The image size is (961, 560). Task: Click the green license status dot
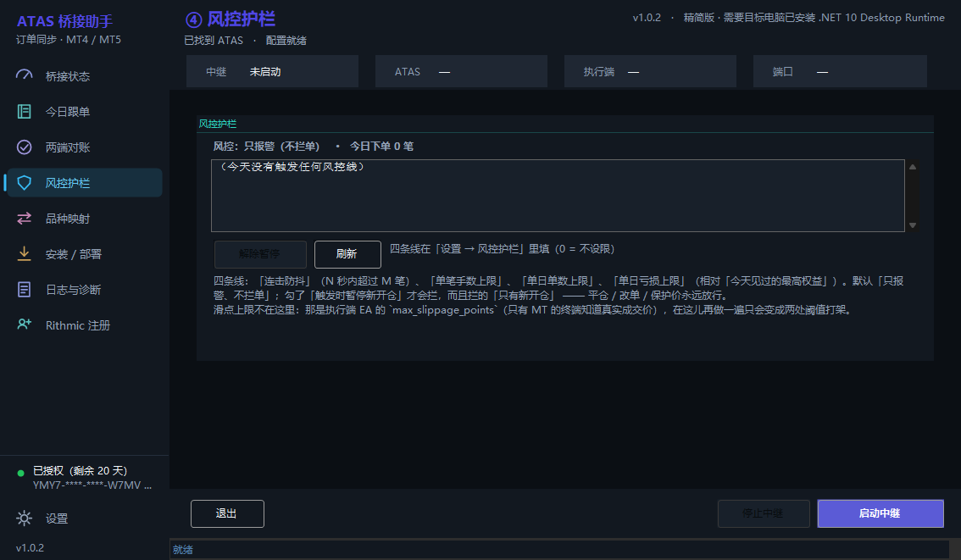tap(21, 473)
